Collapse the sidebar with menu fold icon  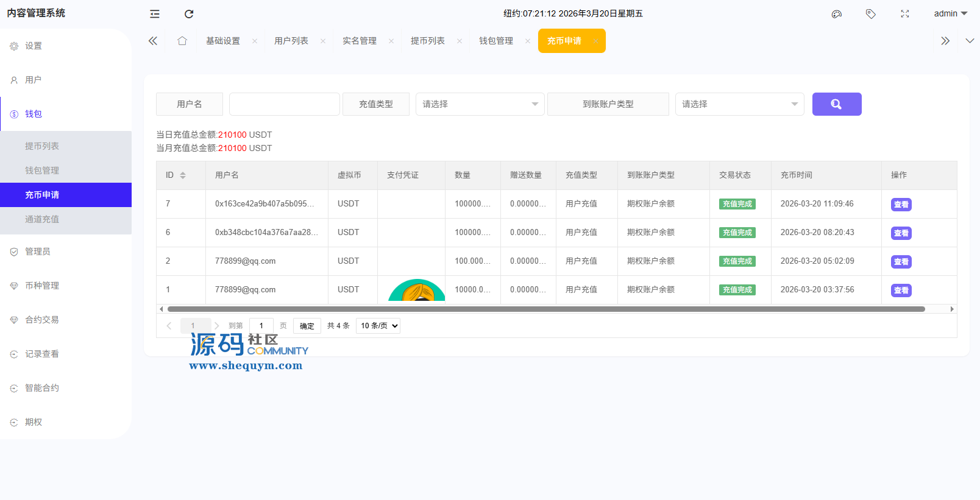[x=155, y=14]
